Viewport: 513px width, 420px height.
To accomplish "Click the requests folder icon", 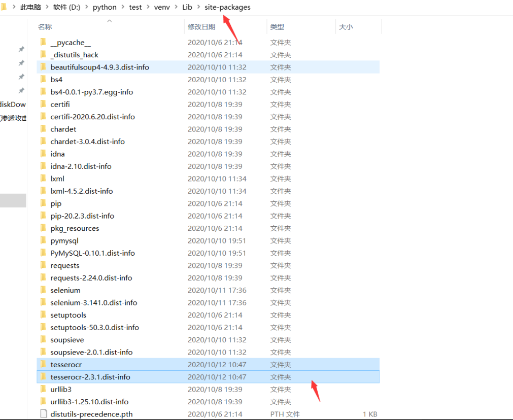I will [43, 265].
